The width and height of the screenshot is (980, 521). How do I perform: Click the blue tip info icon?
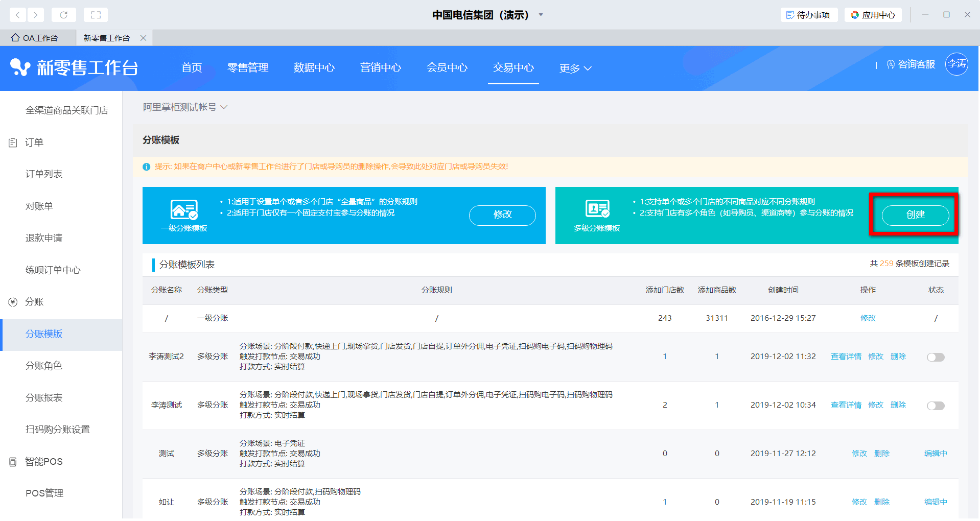click(147, 167)
